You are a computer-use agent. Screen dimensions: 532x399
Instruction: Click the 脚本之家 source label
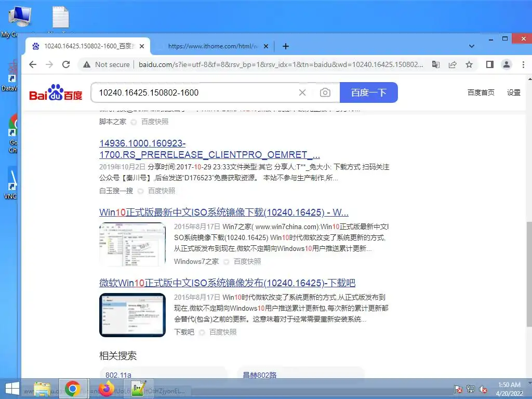pos(113,122)
